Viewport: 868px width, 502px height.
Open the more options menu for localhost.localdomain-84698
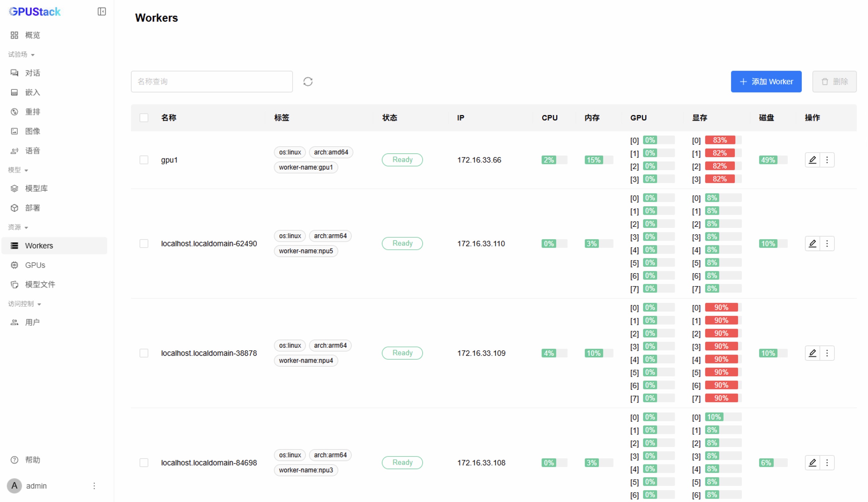point(827,463)
